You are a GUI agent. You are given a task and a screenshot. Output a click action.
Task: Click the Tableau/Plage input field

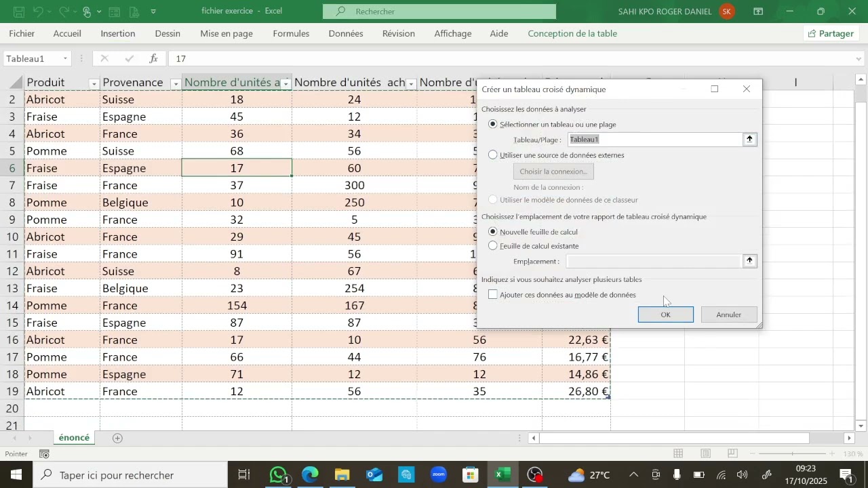(x=655, y=140)
